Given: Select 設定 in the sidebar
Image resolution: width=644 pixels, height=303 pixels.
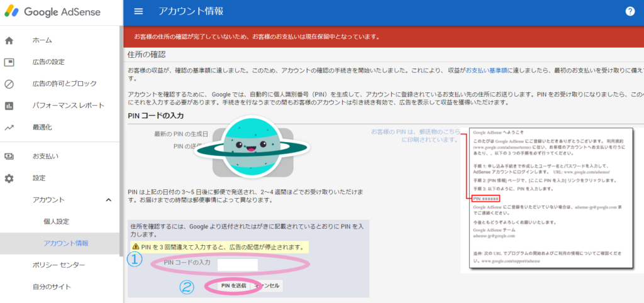Looking at the screenshot, I should pyautogui.click(x=39, y=178).
